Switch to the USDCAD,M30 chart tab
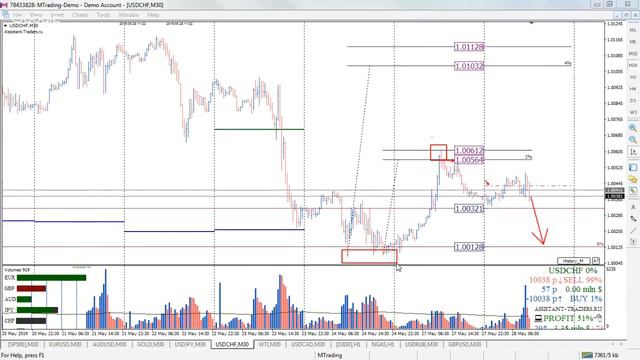Viewport: 640px width, 360px height. pos(308,344)
